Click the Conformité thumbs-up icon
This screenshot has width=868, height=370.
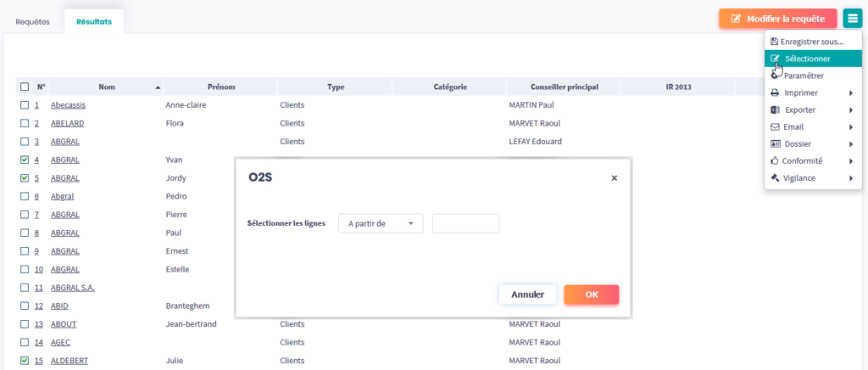click(775, 160)
